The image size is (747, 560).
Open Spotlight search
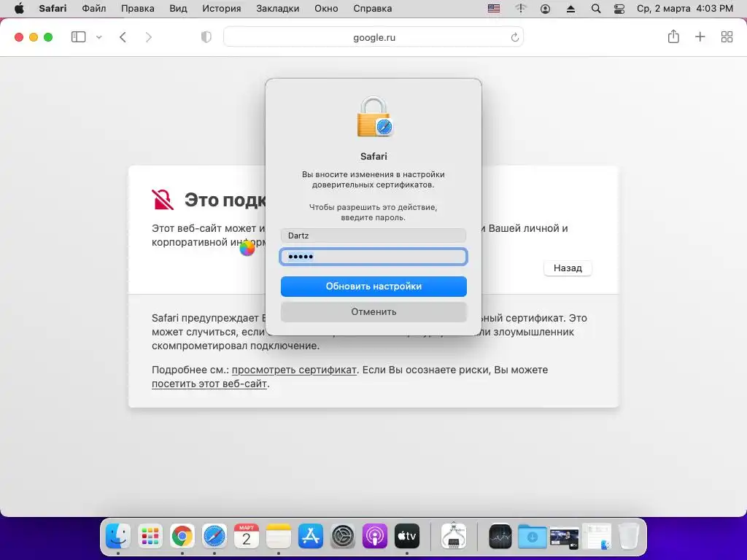pos(596,9)
